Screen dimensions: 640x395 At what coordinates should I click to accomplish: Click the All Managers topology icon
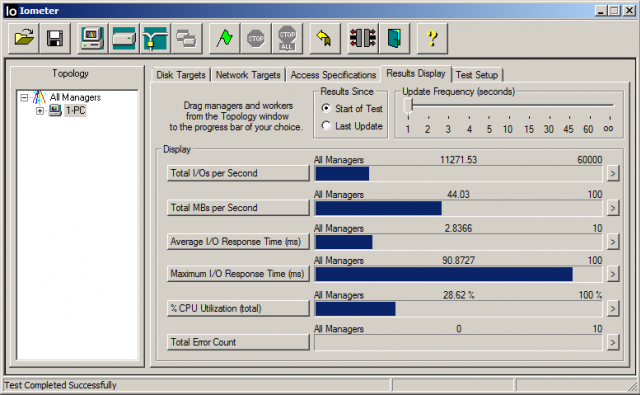pyautogui.click(x=40, y=97)
